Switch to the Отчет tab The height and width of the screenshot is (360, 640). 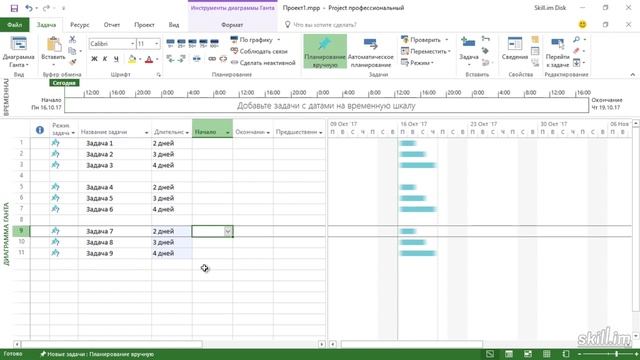(x=112, y=25)
